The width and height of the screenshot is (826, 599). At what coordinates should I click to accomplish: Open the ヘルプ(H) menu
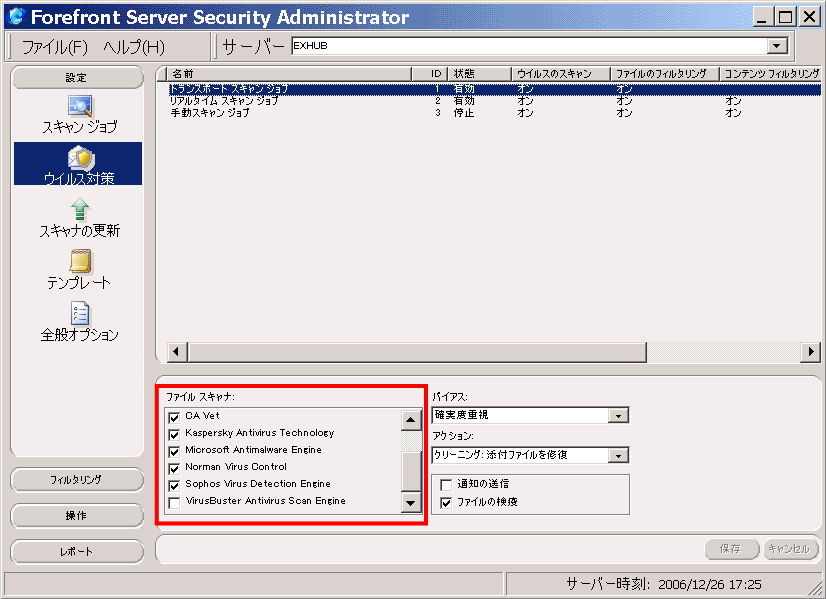tap(134, 47)
